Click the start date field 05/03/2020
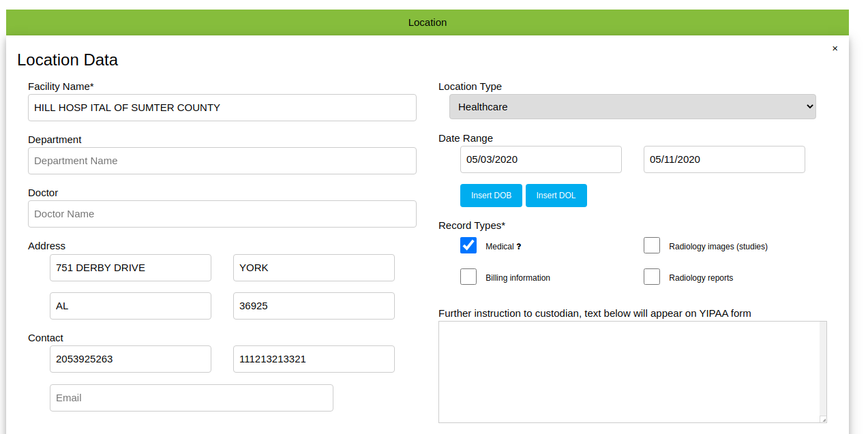Viewport: 868px width, 434px height. click(x=541, y=159)
